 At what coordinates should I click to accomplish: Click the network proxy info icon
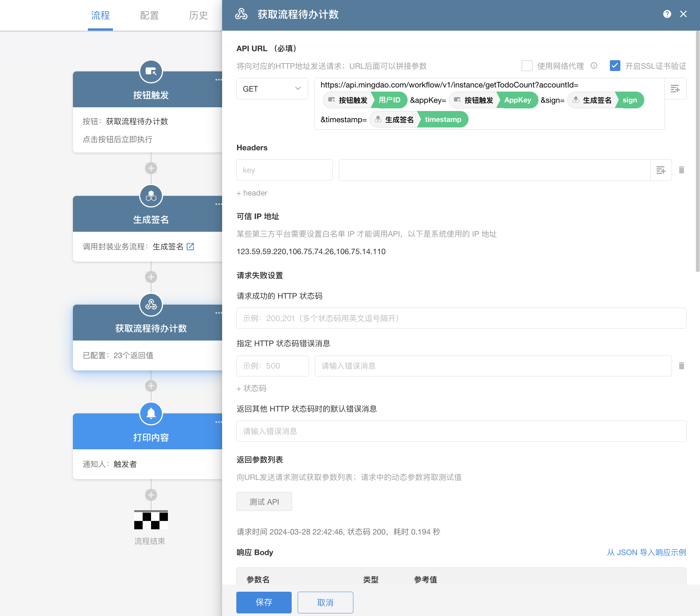[x=594, y=66]
